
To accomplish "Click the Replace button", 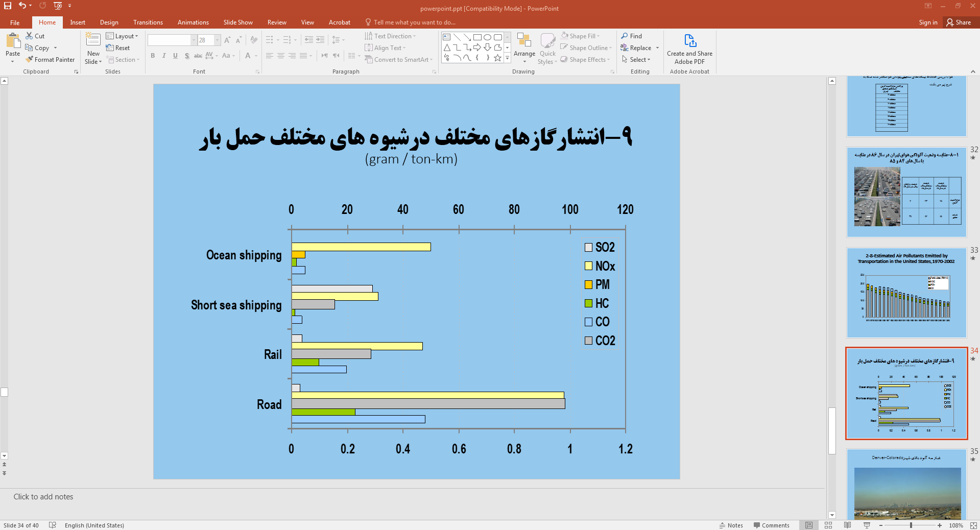I will coord(636,47).
